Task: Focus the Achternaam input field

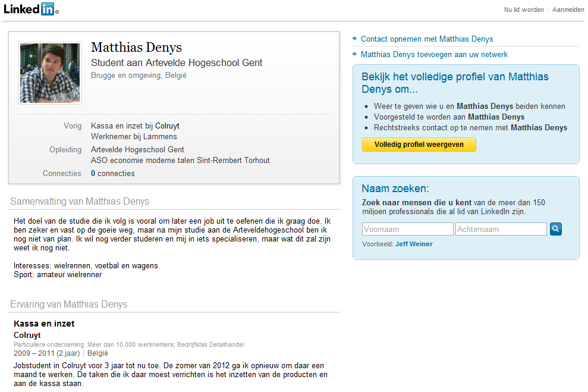Action: tap(501, 229)
